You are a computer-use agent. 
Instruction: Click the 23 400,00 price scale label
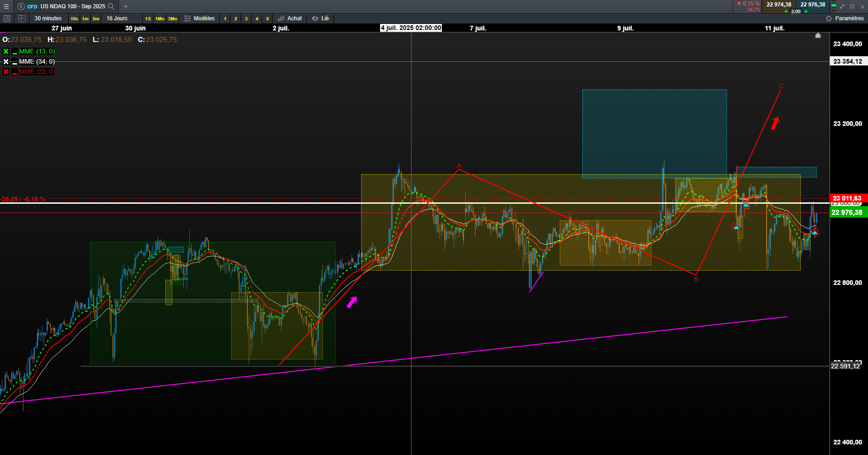tap(848, 44)
